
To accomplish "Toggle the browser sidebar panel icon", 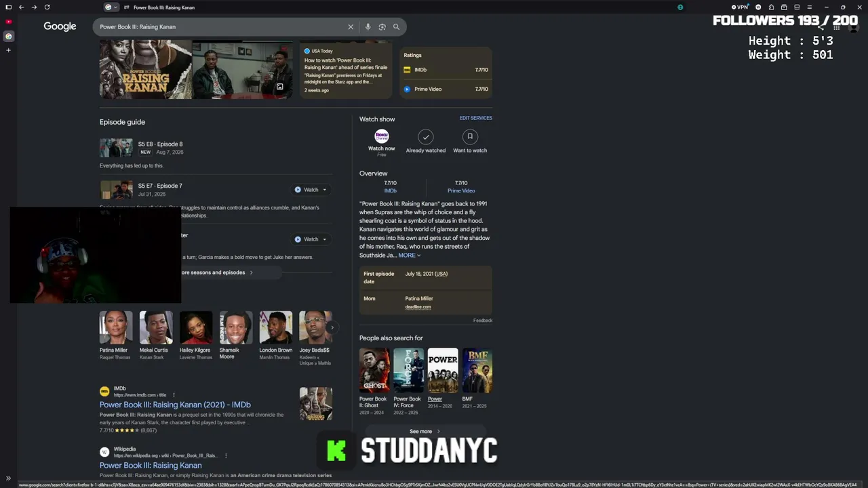I will (x=8, y=7).
